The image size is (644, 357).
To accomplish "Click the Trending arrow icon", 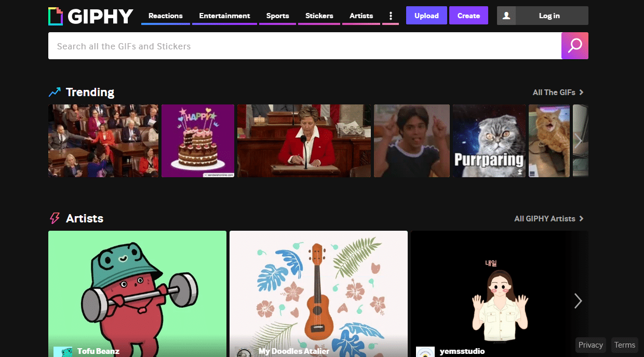I will tap(55, 92).
